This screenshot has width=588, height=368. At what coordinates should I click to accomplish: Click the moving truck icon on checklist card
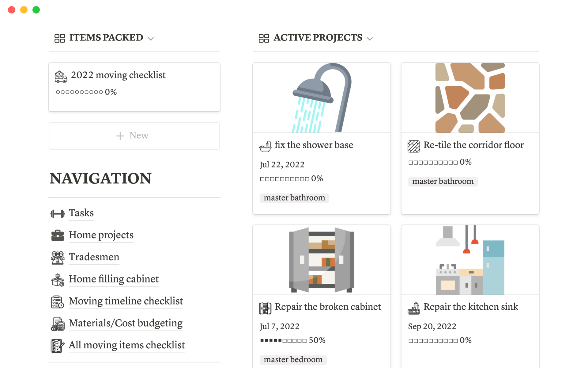tap(61, 76)
